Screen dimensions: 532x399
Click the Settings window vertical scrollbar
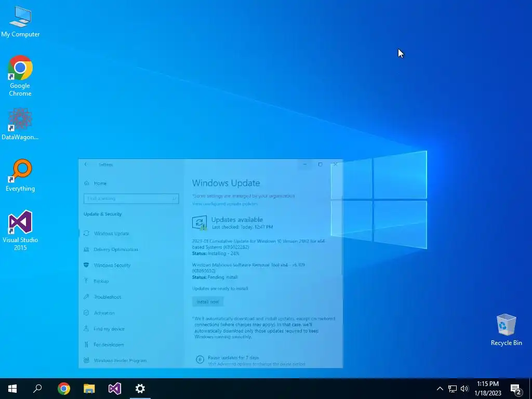pyautogui.click(x=342, y=234)
